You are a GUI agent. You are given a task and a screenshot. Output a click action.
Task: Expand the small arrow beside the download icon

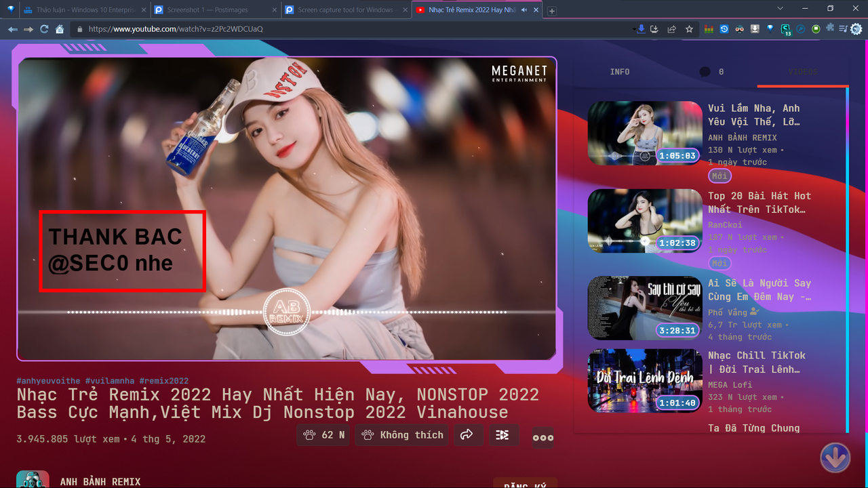[633, 29]
